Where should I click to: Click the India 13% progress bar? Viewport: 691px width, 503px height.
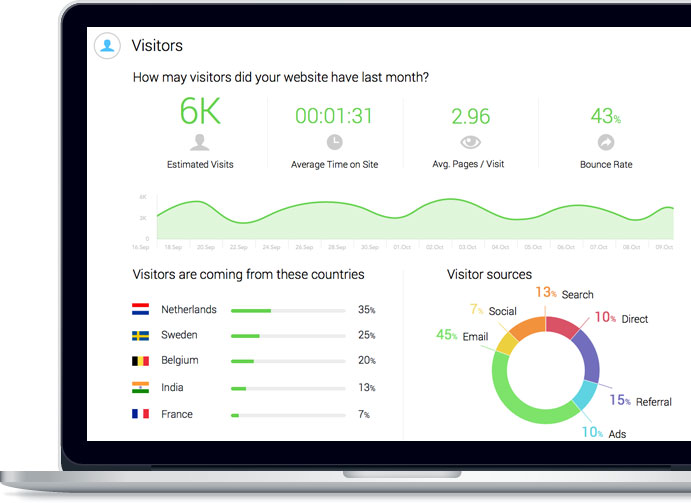pos(288,389)
